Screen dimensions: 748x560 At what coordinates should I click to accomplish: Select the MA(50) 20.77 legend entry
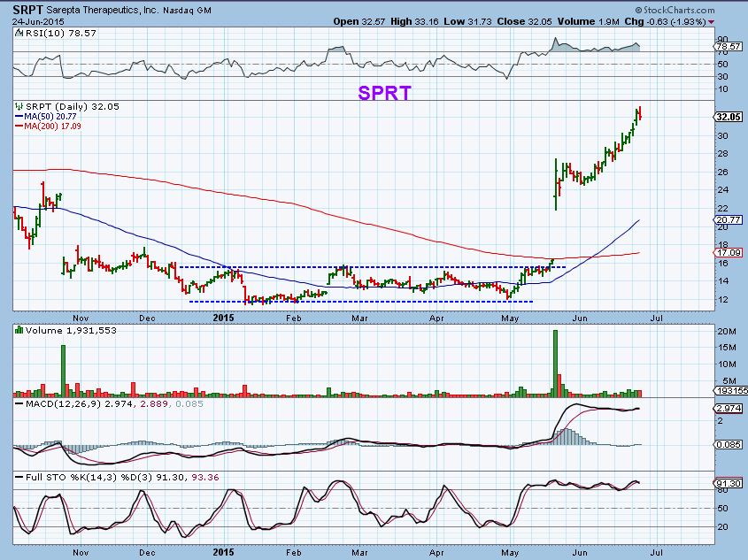click(48, 116)
